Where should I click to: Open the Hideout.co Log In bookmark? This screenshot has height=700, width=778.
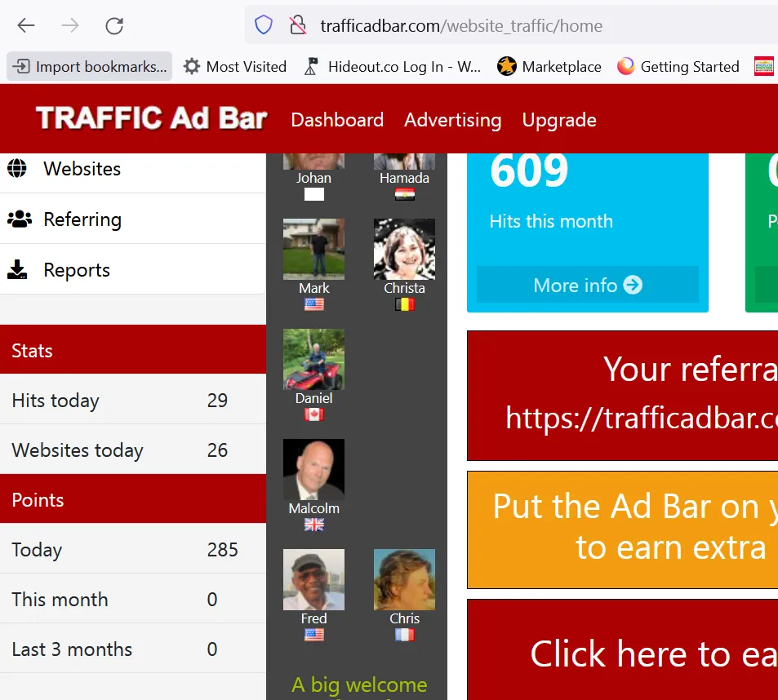click(392, 66)
